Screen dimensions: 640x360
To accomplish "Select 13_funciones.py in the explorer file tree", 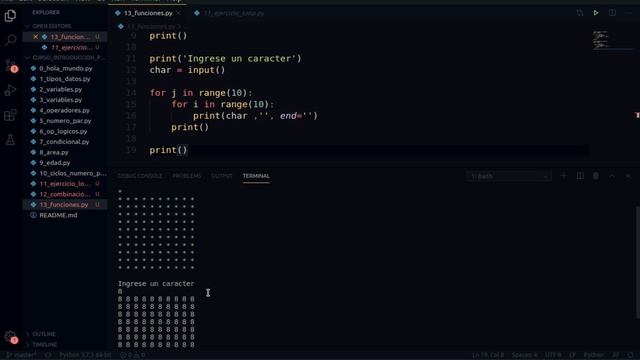I will pyautogui.click(x=65, y=204).
